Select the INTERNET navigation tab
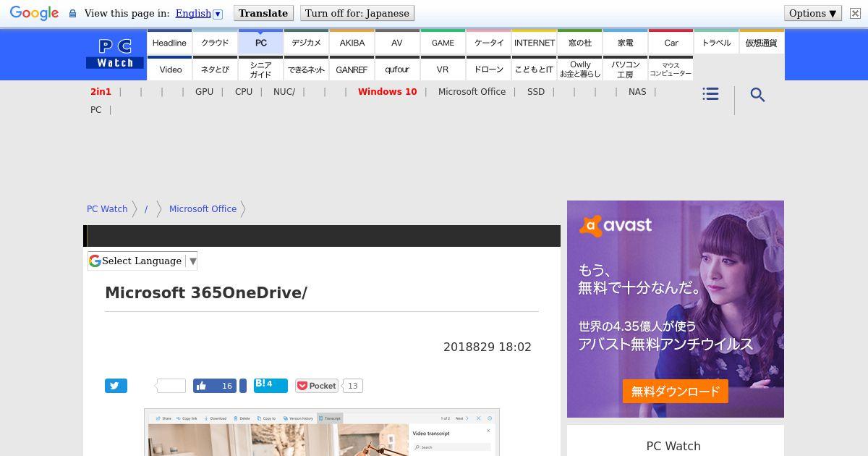Screen dimensions: 868x456 point(534,43)
